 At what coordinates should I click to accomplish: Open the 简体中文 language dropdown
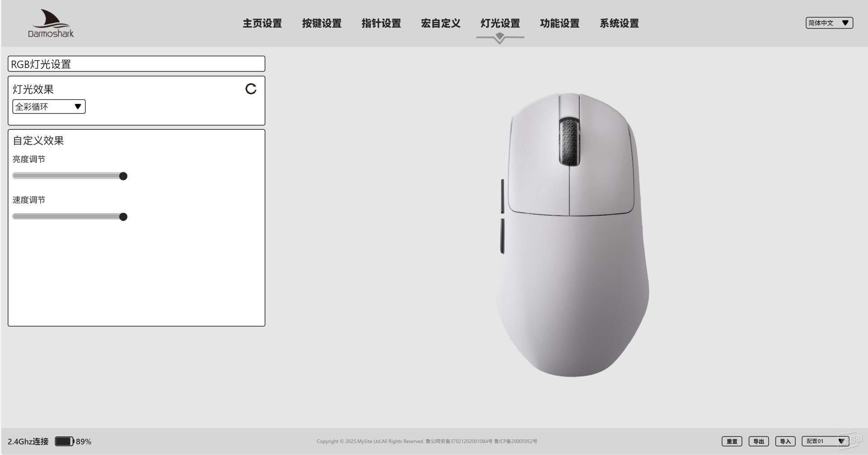[829, 23]
